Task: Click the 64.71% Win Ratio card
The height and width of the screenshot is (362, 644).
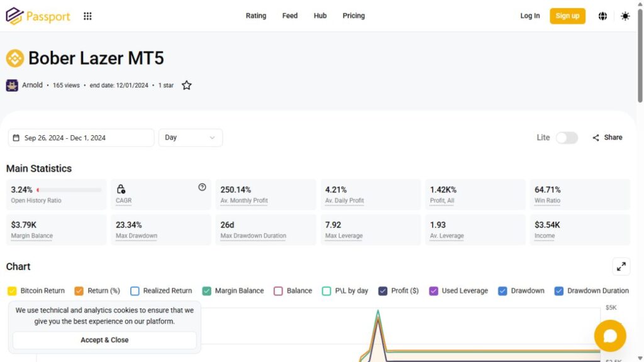Action: (x=580, y=195)
